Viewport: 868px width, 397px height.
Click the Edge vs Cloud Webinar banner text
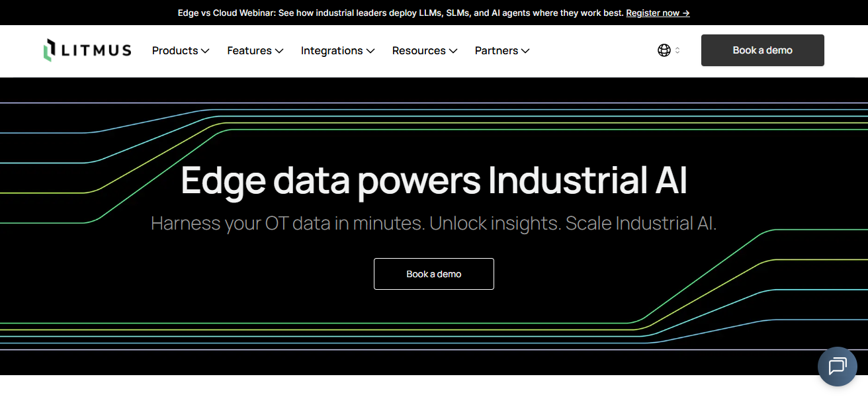[x=400, y=13]
